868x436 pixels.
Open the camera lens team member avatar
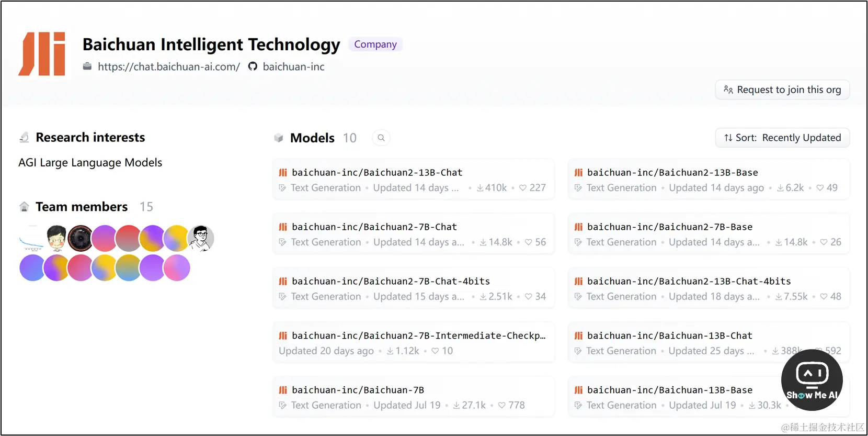pos(80,238)
